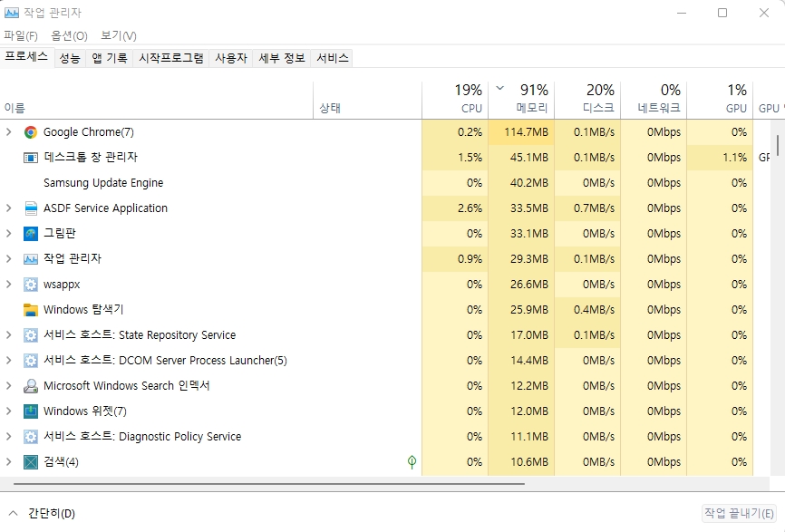
Task: Collapse to simple view with 간단히(D)
Action: click(x=42, y=514)
